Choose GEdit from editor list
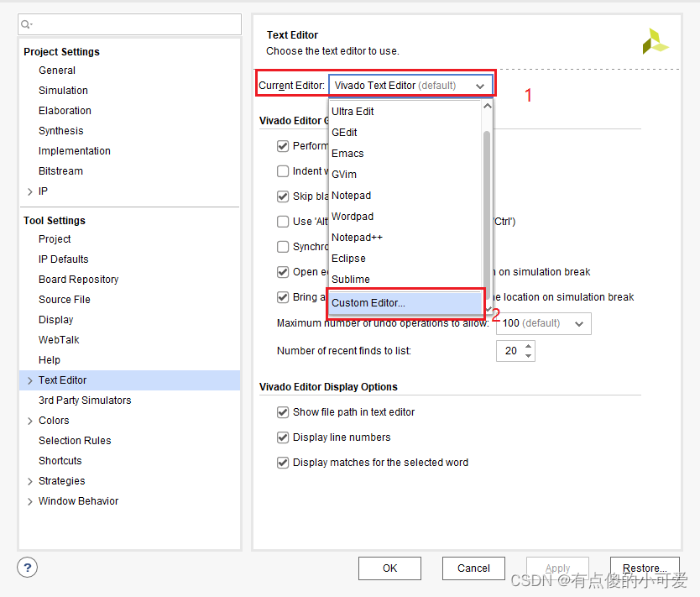This screenshot has height=597, width=700. 405,132
